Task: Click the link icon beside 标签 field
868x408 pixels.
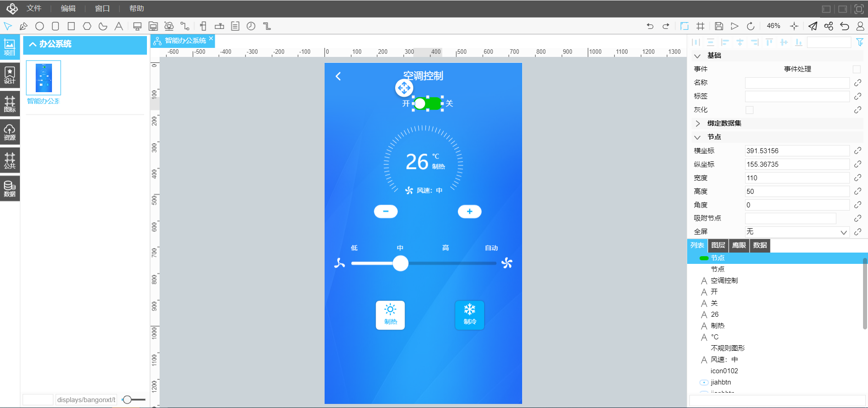Action: point(858,96)
